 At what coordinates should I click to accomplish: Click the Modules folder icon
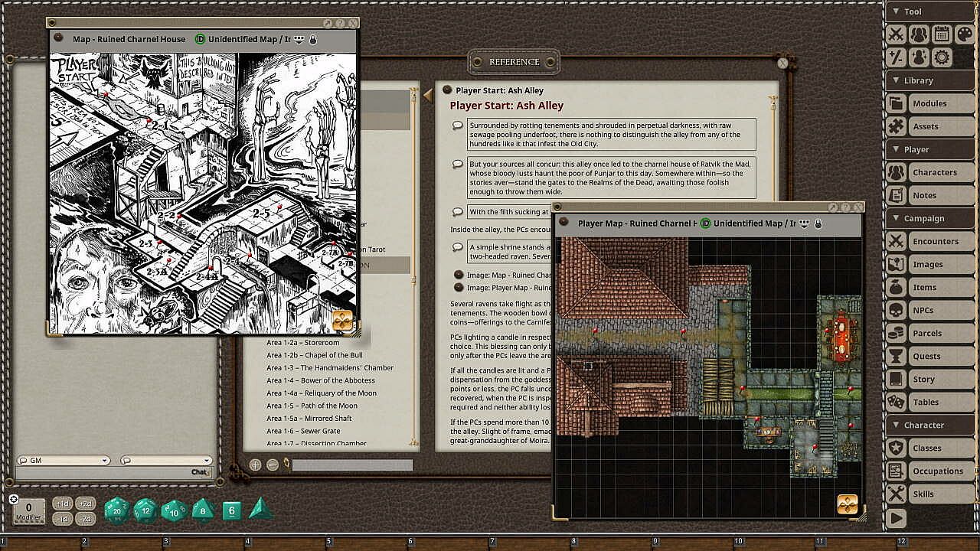pos(897,103)
